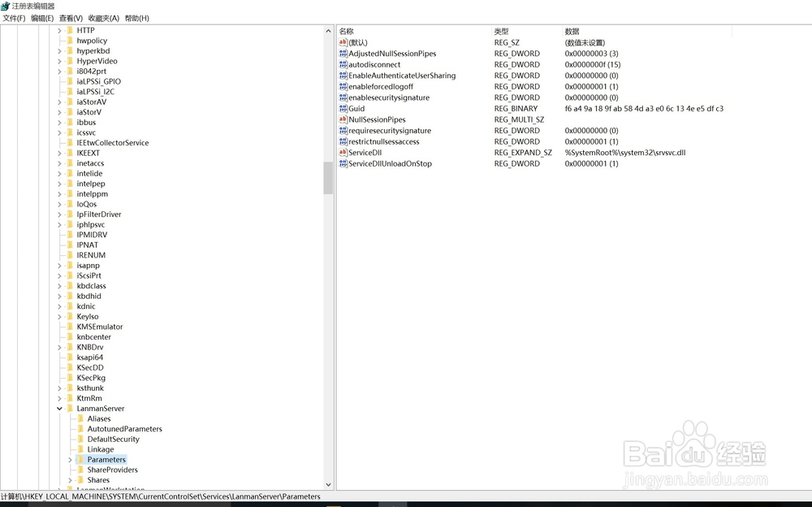Click the AdjustedNullSessionPipes DWORD icon
This screenshot has height=507, width=812.
click(x=343, y=54)
